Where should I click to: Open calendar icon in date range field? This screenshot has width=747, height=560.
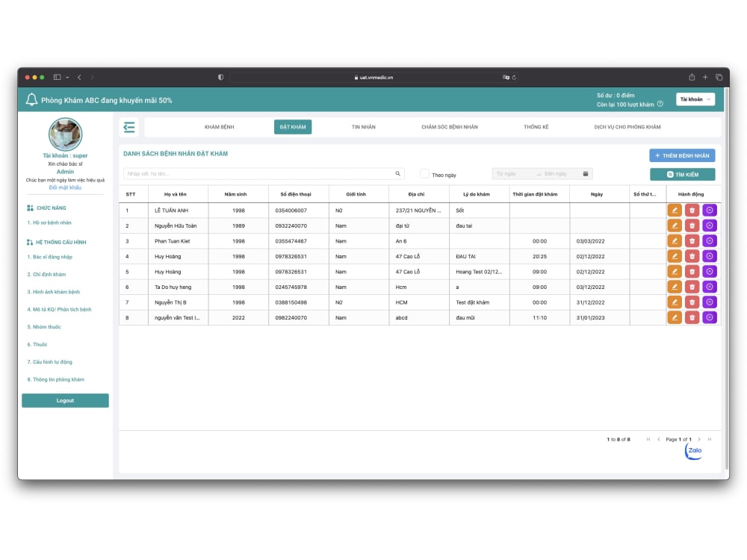click(x=586, y=174)
